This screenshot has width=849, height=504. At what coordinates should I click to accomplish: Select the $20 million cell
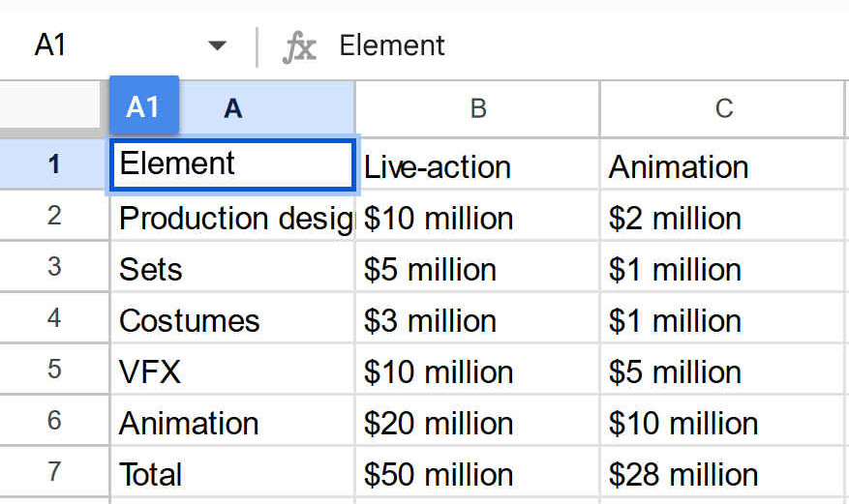(x=477, y=423)
